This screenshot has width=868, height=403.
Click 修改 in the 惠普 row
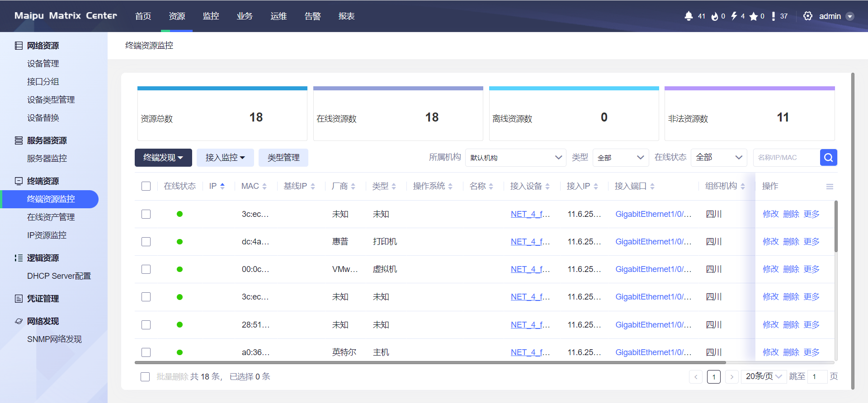(x=771, y=242)
